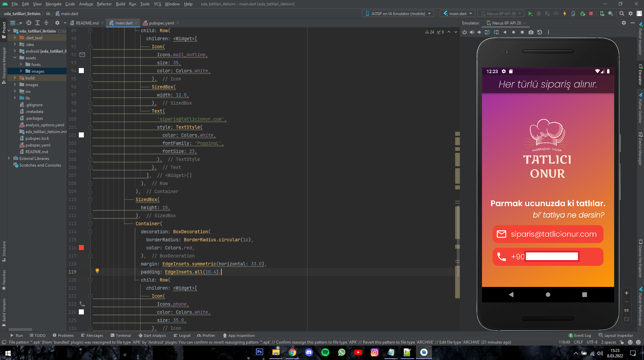The height and width of the screenshot is (360, 644).
Task: Click the Flutter Hot Reload lightning icon
Action: point(565,14)
